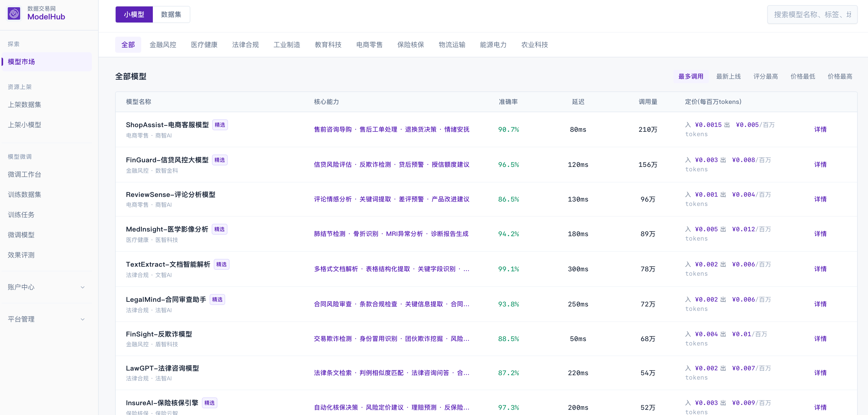
Task: Open 详情 for TextExtract model
Action: (x=820, y=269)
